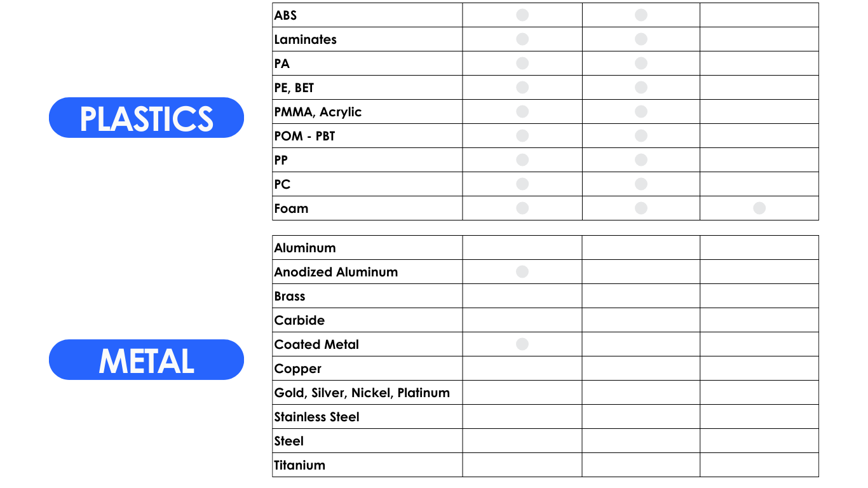Click the second-column gray dot in PP row

[641, 160]
